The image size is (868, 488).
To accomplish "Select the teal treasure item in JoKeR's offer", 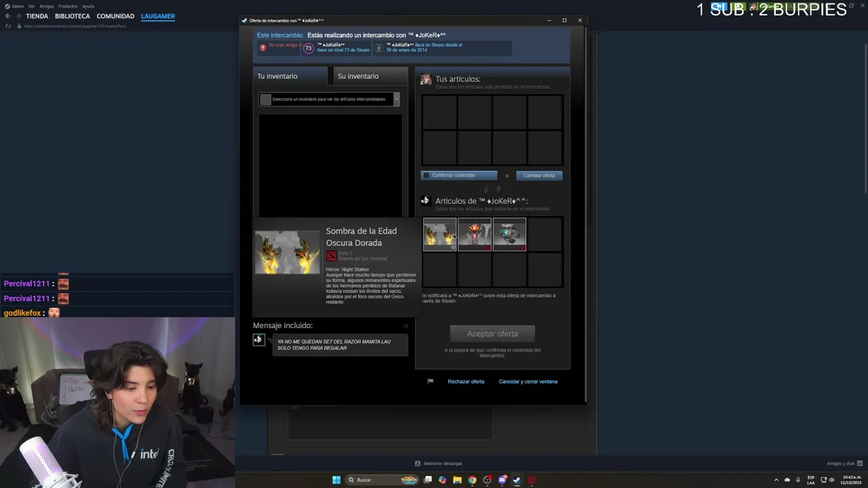I will (510, 235).
